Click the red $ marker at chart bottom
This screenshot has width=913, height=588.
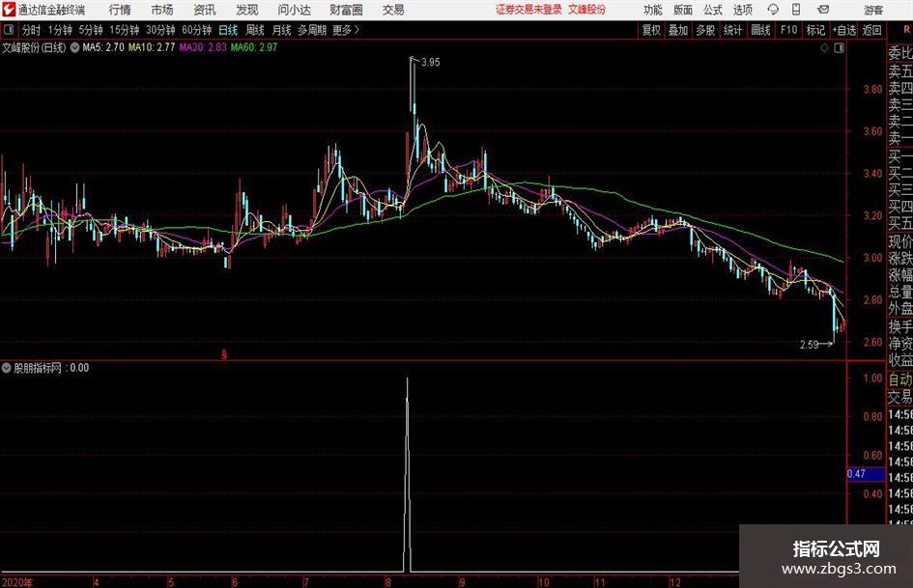224,354
